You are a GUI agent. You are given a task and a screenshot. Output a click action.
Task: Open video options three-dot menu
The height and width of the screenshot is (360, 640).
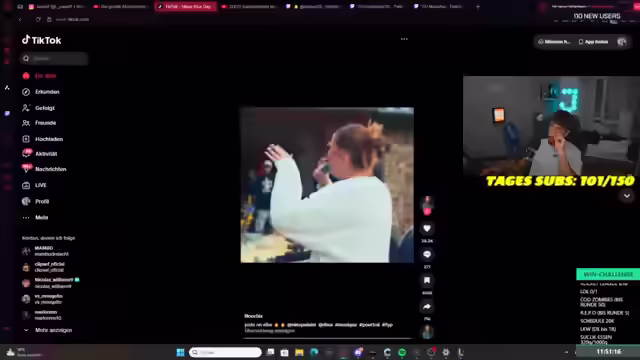pos(404,39)
